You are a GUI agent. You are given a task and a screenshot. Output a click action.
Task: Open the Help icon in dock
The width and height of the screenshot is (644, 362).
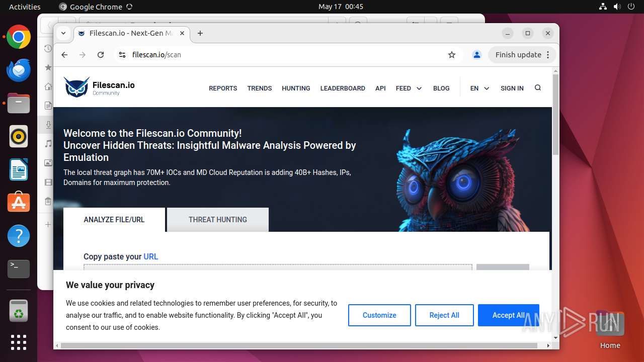tap(19, 236)
